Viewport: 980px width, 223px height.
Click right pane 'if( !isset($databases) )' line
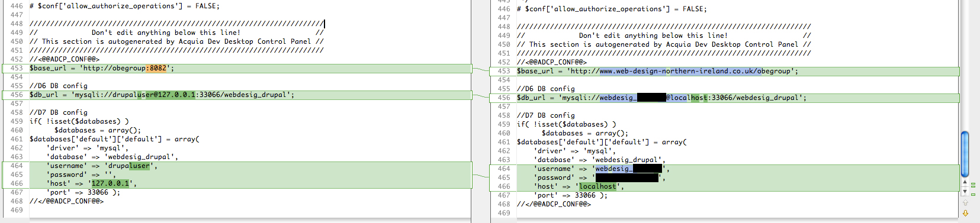[x=567, y=124]
